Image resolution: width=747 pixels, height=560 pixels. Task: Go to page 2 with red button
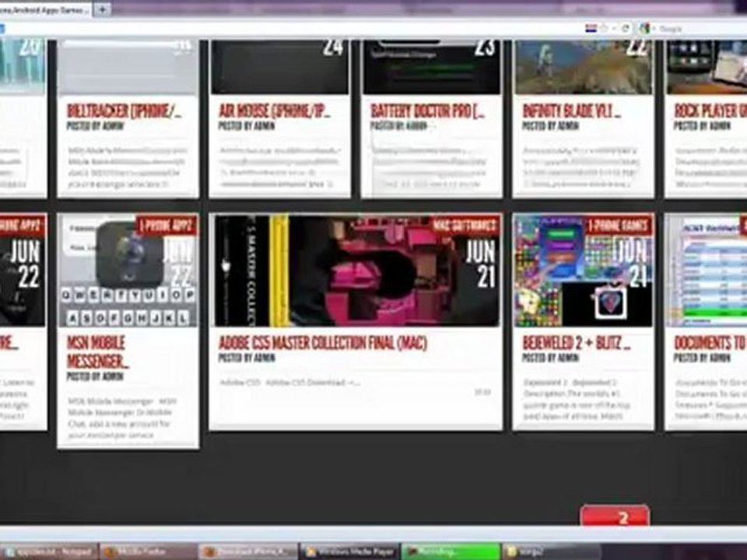click(x=615, y=516)
